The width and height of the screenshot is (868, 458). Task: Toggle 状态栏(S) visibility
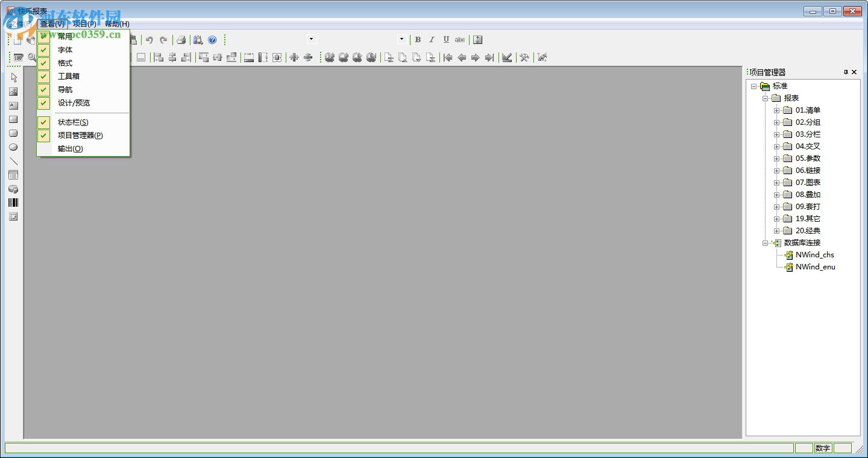tap(83, 122)
